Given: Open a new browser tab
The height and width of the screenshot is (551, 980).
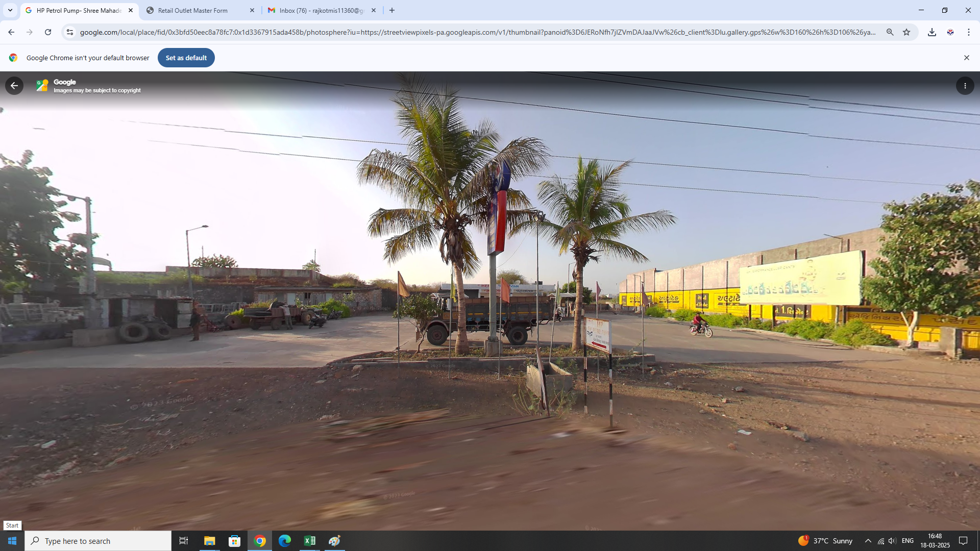Looking at the screenshot, I should point(391,10).
